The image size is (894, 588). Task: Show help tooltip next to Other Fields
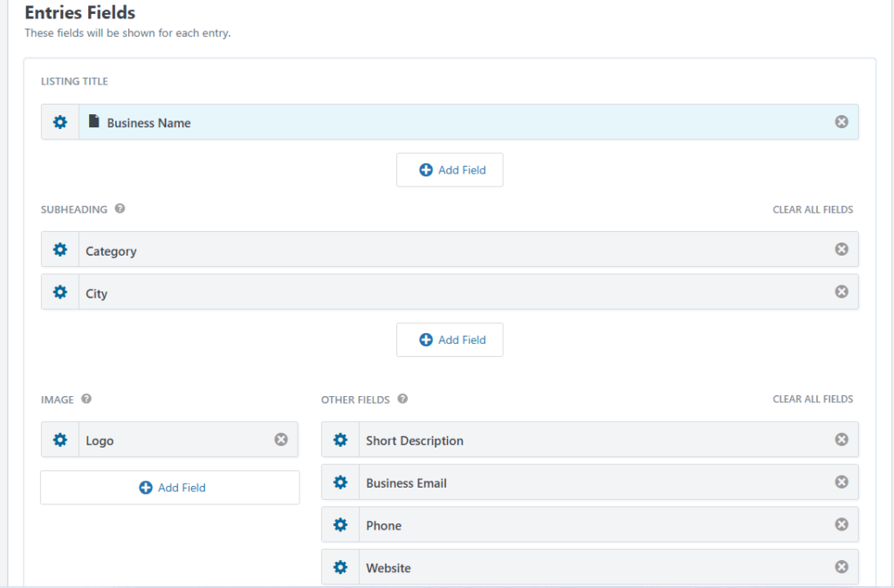402,400
